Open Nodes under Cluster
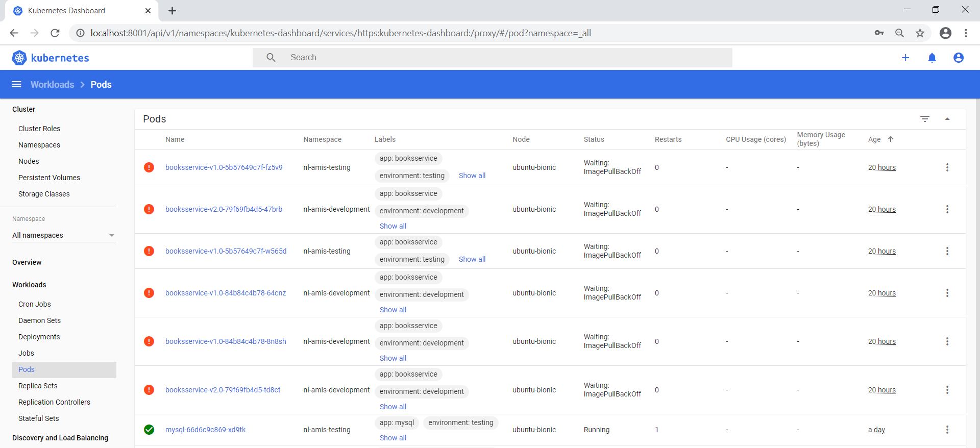Viewport: 980px width, 448px height. click(x=29, y=161)
